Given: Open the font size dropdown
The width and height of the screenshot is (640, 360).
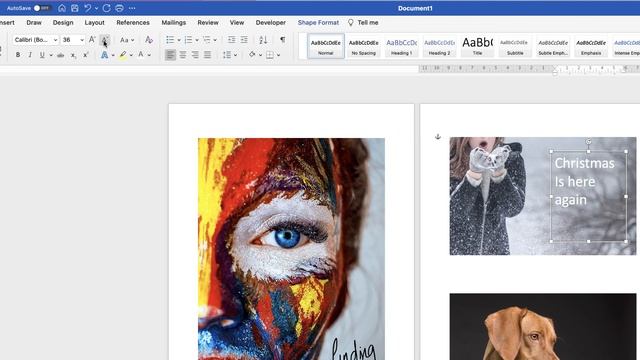Looking at the screenshot, I should coord(82,40).
